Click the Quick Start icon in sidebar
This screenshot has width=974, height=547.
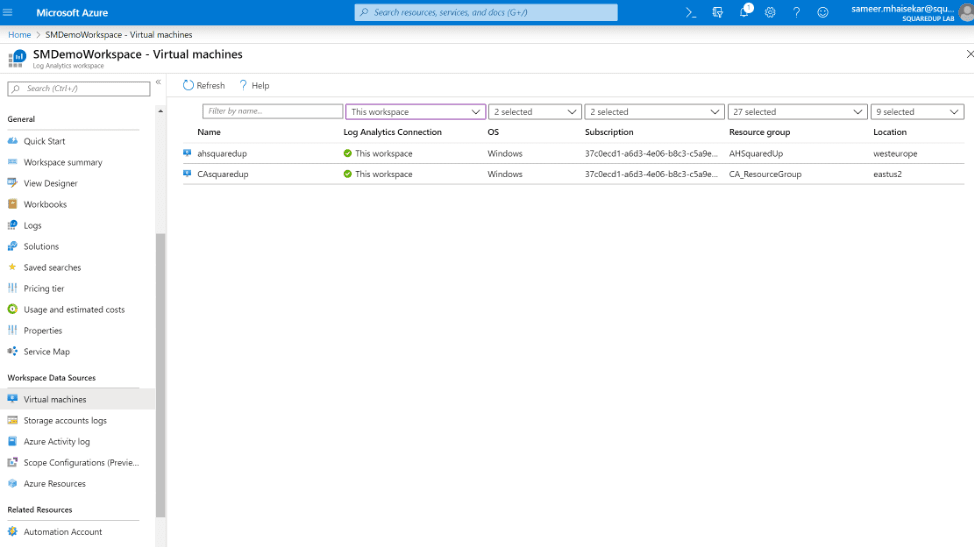click(12, 141)
